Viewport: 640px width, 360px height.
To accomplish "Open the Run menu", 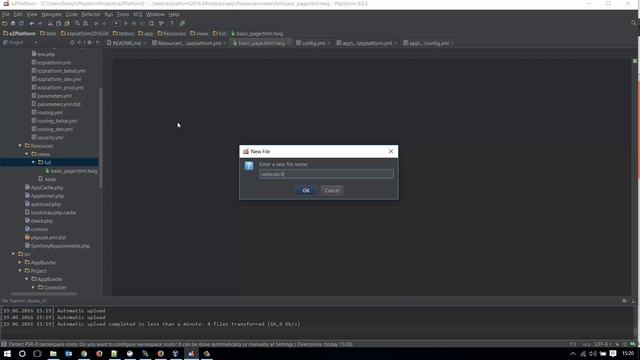I will pos(109,14).
